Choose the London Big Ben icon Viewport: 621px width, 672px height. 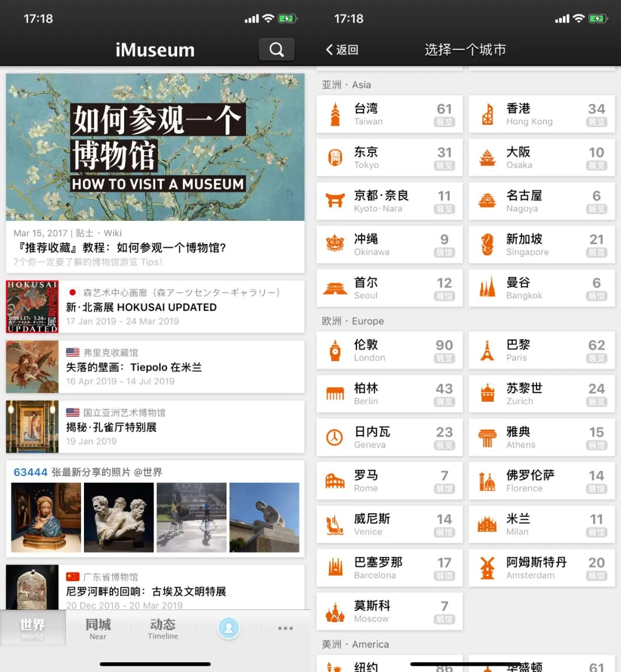335,350
